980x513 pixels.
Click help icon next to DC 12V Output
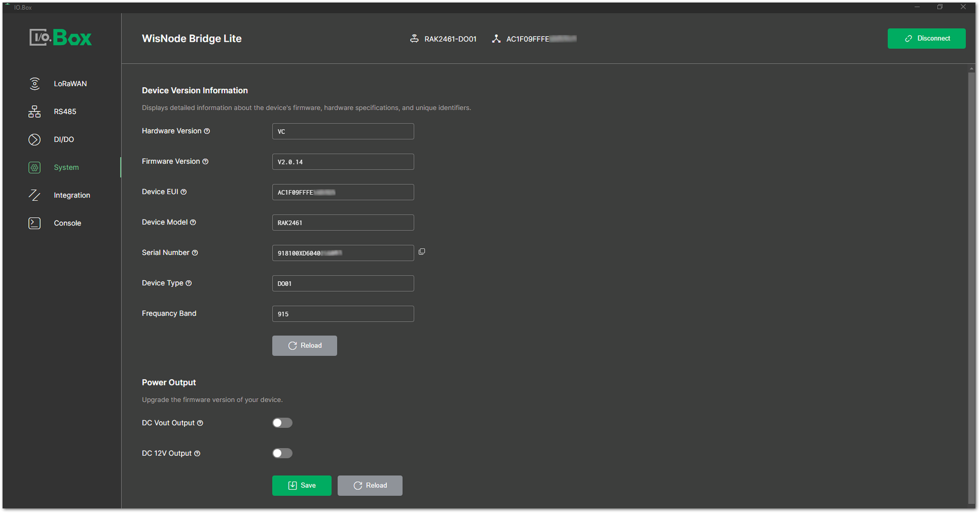pyautogui.click(x=197, y=453)
